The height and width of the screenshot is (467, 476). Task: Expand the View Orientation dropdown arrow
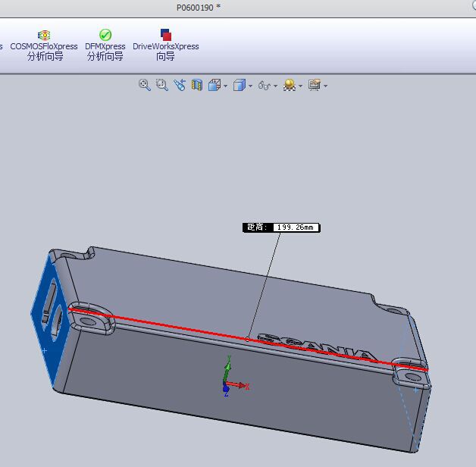coord(226,86)
